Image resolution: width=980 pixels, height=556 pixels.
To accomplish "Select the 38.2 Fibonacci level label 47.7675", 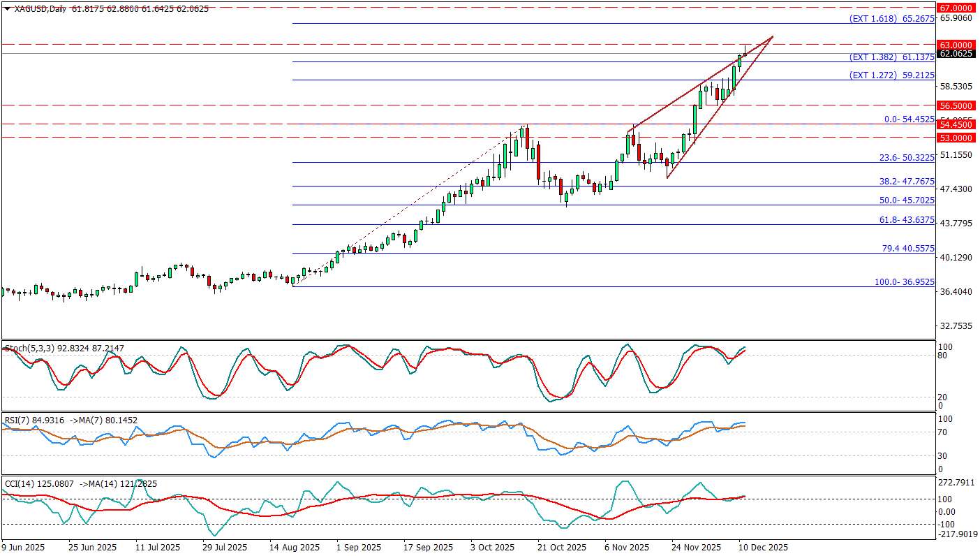I will pyautogui.click(x=906, y=181).
